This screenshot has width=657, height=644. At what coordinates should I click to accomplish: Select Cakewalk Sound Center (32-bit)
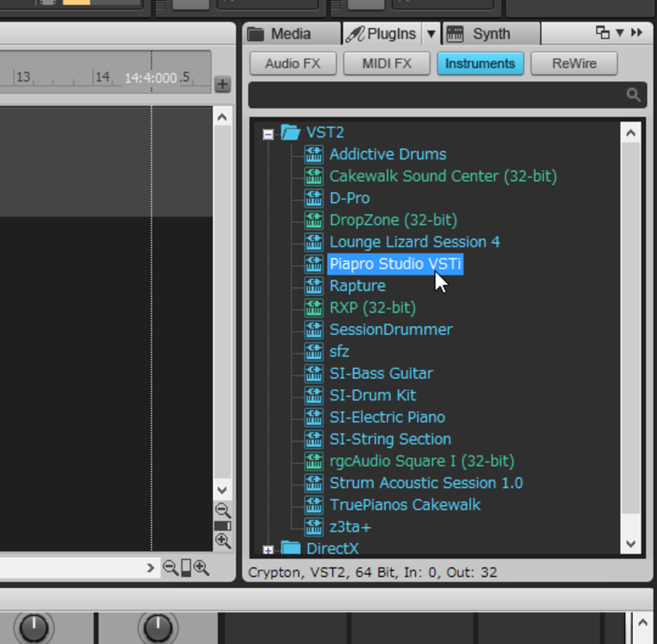point(443,176)
